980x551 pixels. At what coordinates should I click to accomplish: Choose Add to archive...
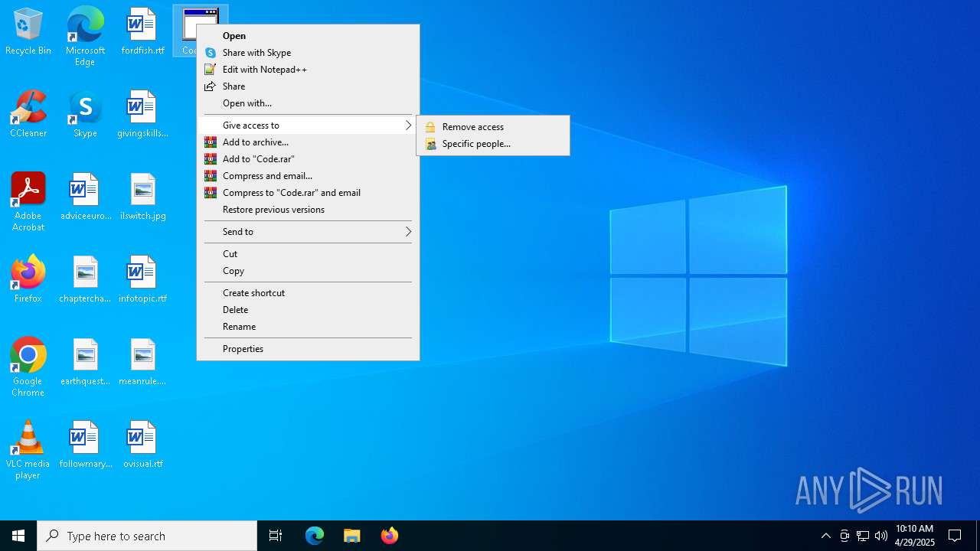click(309, 142)
